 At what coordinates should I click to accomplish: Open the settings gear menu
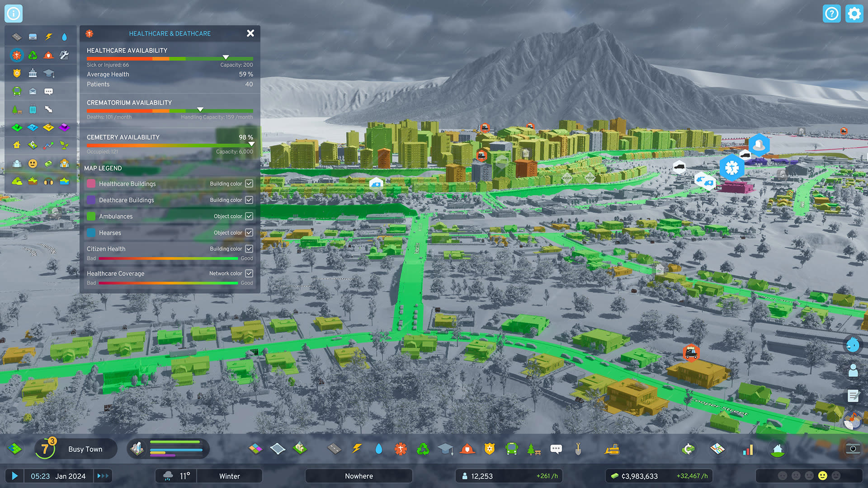(x=854, y=14)
